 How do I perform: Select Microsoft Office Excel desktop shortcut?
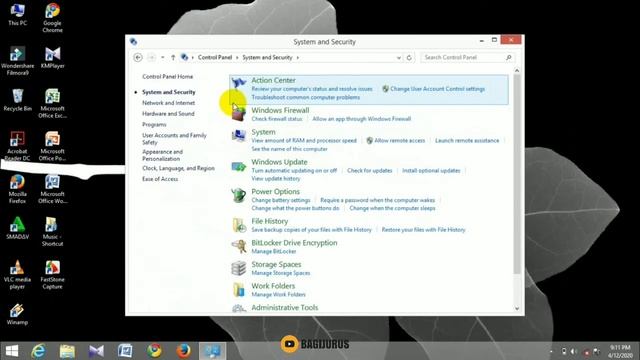pos(52,104)
